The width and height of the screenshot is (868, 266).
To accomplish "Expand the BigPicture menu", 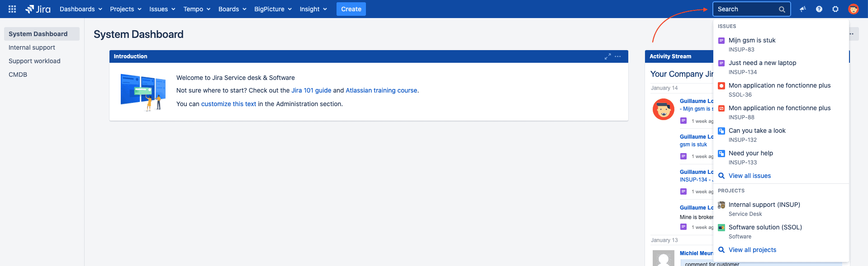I will [x=273, y=9].
